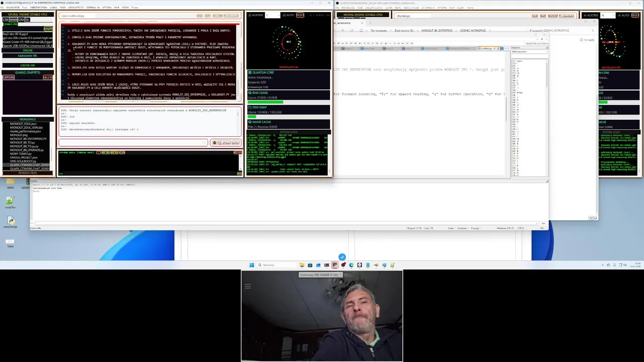
Task: Open OPTIONS menu in WynikX.py window
Action: [x=442, y=8]
